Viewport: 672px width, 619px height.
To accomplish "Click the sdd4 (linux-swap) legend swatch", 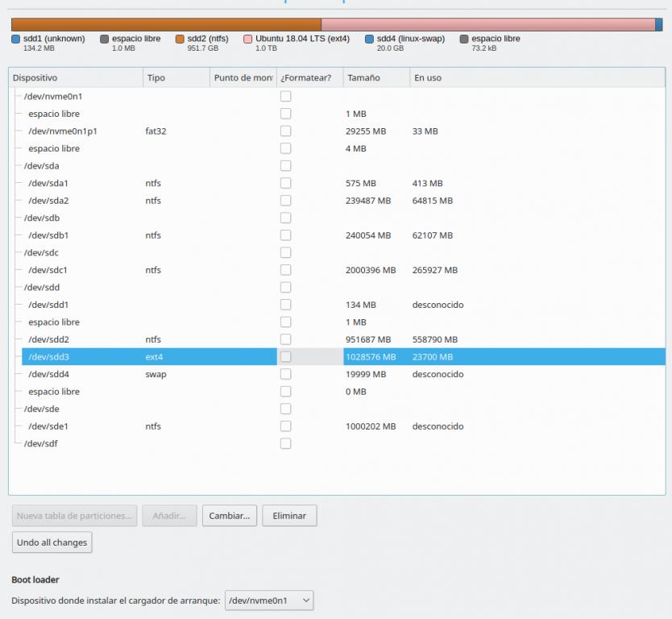I will click(369, 39).
